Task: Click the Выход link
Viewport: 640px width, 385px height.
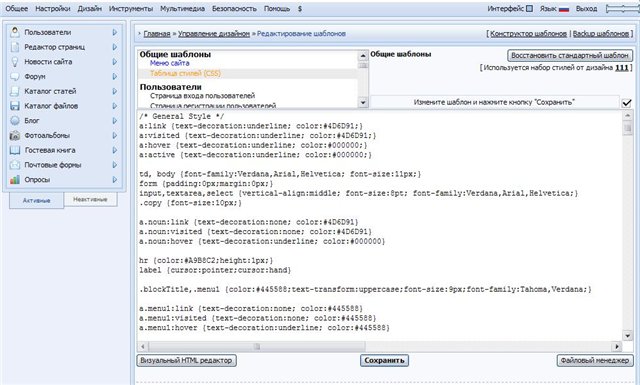Action: click(x=587, y=9)
